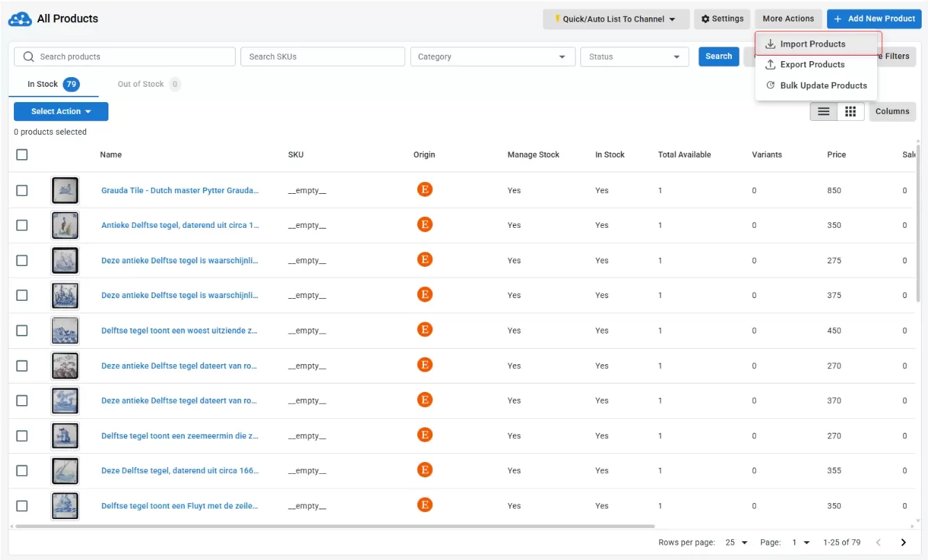Focus the Search products input field
Screen dimensions: 930x560
coord(124,57)
